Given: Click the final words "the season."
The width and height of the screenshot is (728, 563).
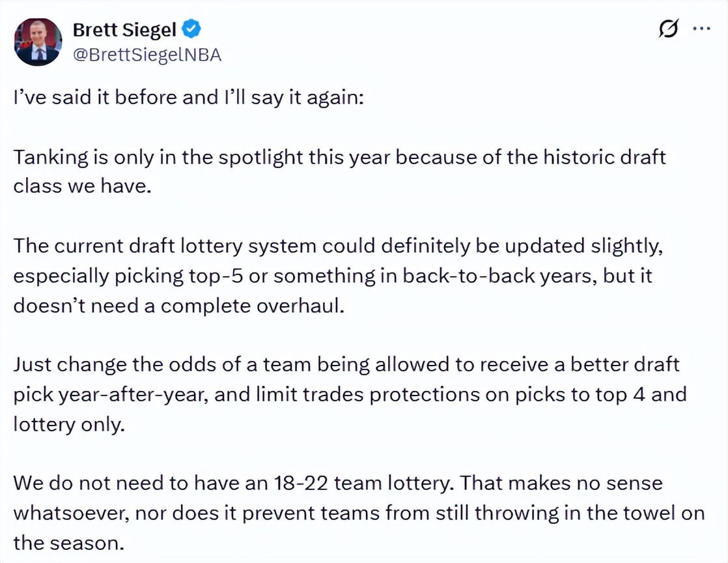Looking at the screenshot, I should (x=68, y=541).
